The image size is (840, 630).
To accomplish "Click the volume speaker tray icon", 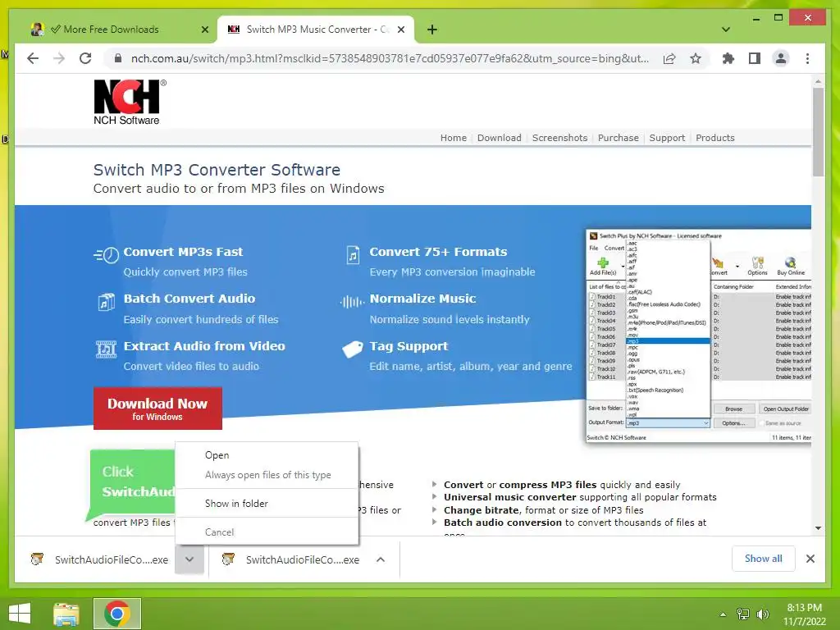I will click(x=763, y=614).
